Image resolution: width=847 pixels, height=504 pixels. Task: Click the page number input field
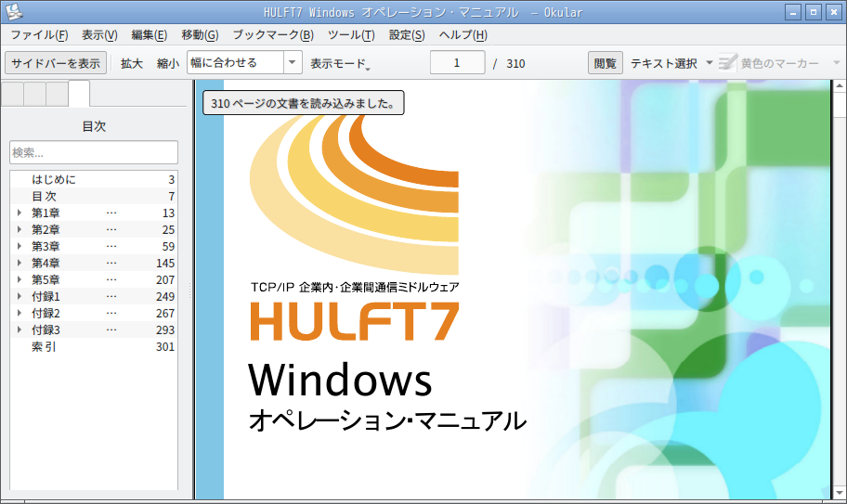[x=457, y=62]
